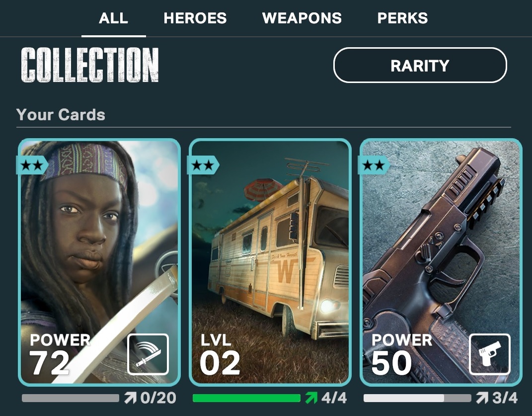Open the Michonne hero card
532x416 pixels.
point(99,262)
